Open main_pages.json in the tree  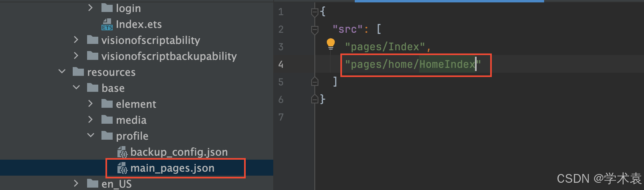pyautogui.click(x=172, y=168)
